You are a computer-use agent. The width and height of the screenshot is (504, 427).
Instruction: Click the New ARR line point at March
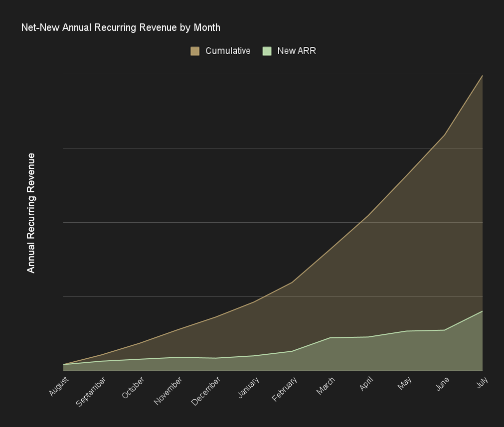coord(330,338)
